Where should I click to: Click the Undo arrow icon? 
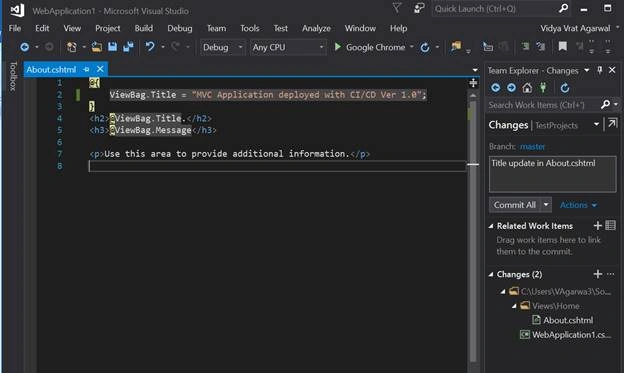coord(150,47)
